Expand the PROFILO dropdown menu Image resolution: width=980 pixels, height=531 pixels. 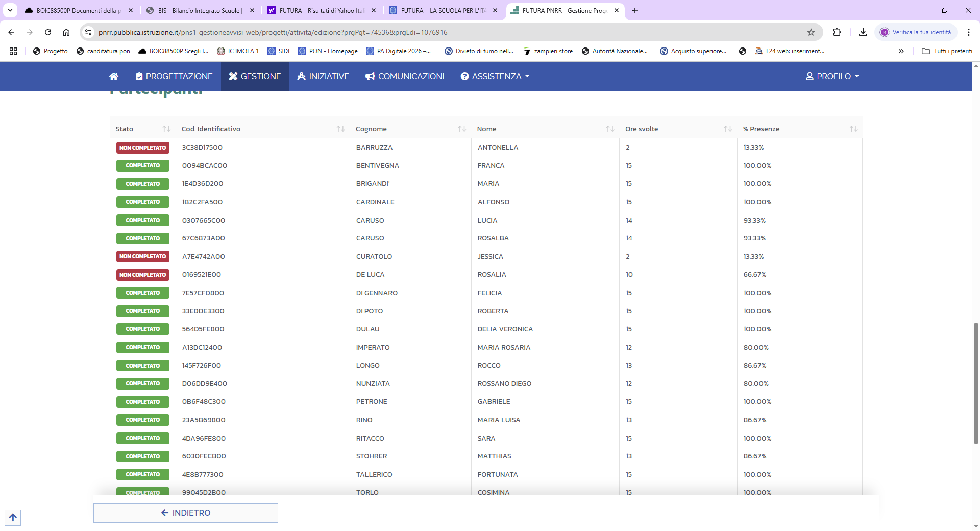coord(832,76)
